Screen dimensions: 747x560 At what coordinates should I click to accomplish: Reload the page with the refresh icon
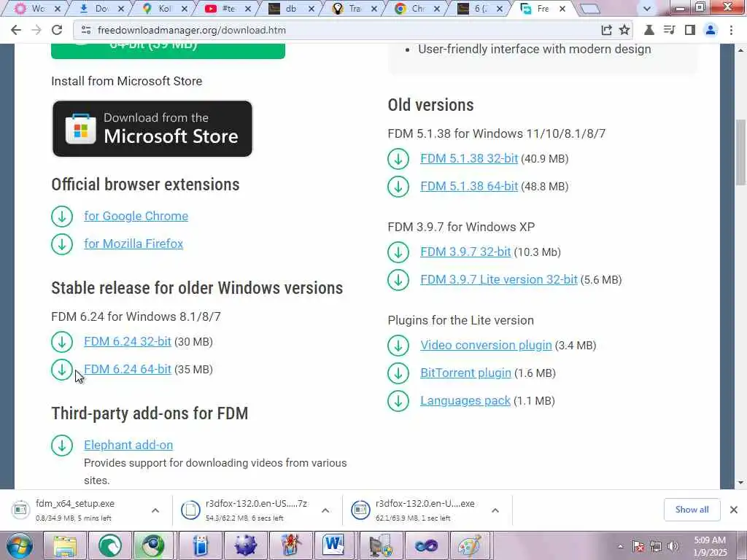(57, 30)
